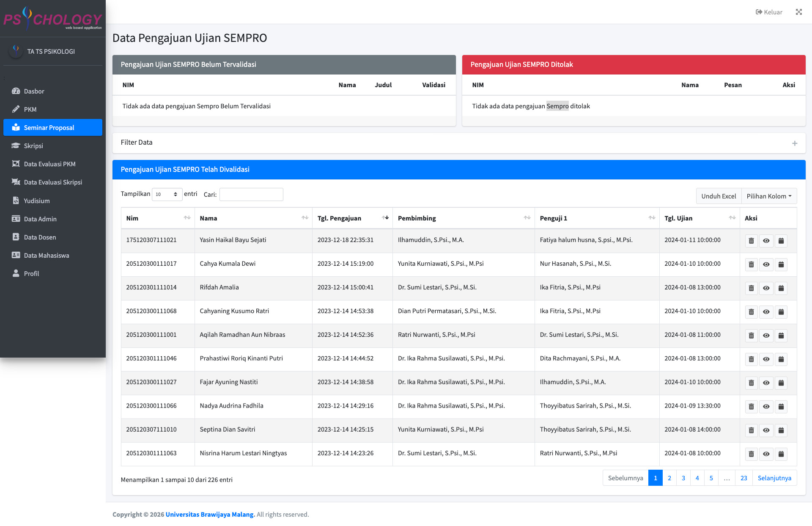This screenshot has height=526, width=812.
Task: Open the Tampilkan entries count dropdown
Action: click(167, 194)
